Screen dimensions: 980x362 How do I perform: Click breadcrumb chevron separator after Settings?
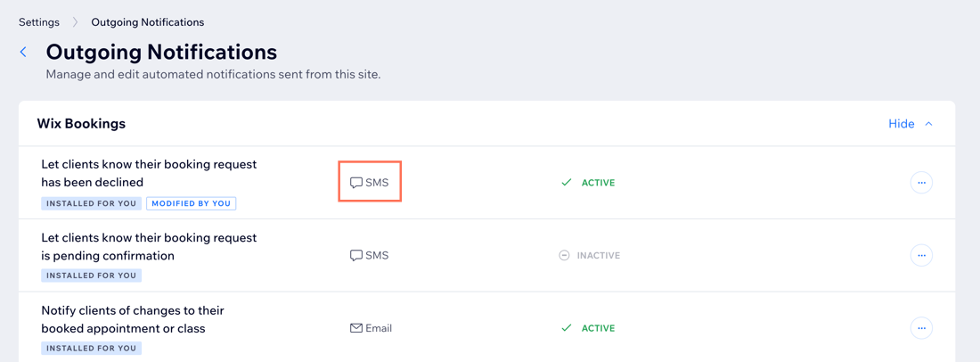click(75, 22)
